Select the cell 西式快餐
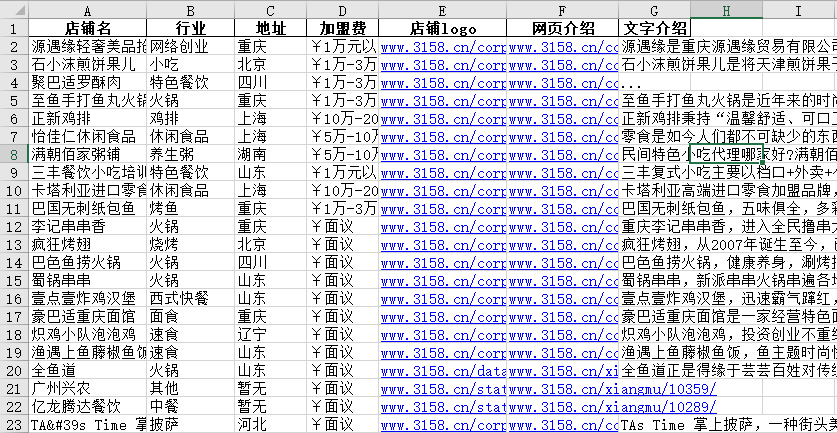The height and width of the screenshot is (433, 837). pyautogui.click(x=191, y=298)
